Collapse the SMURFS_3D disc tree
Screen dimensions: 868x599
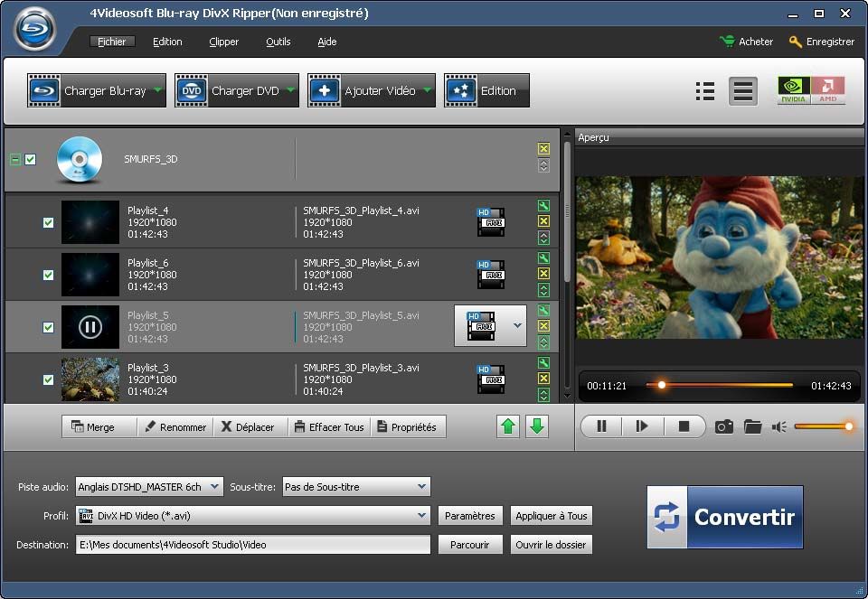click(x=15, y=160)
